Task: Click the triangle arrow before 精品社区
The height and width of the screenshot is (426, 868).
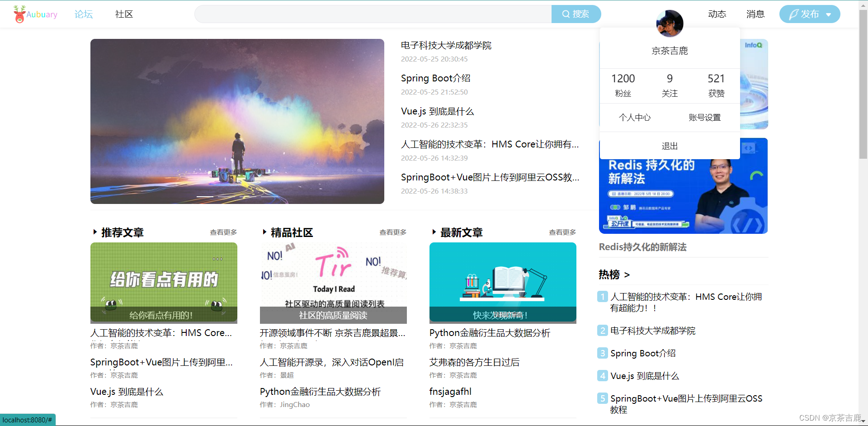Action: point(264,232)
